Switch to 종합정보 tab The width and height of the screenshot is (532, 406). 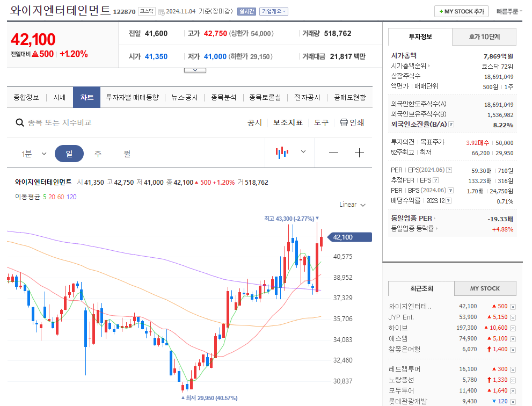point(26,97)
